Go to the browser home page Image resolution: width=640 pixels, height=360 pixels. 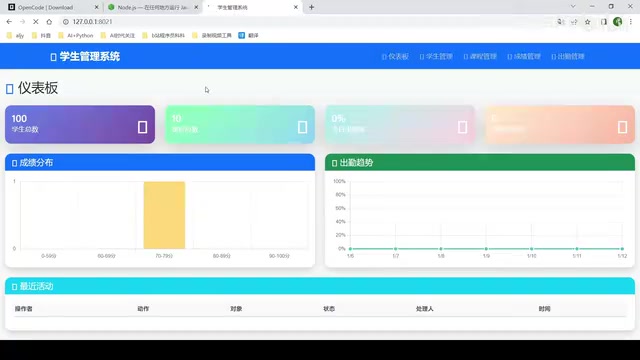click(x=49, y=22)
